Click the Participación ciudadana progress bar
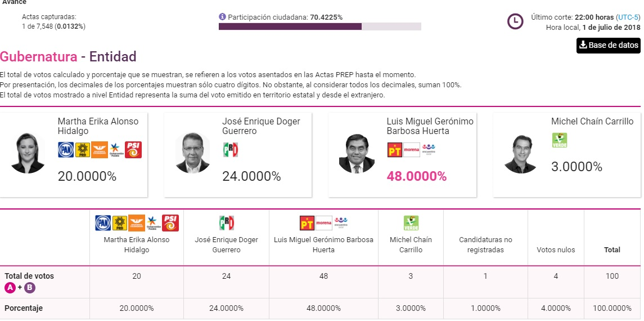644x321 pixels. pos(319,26)
